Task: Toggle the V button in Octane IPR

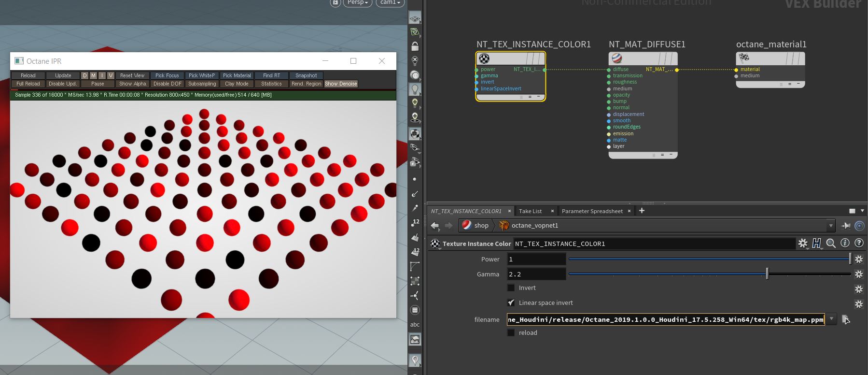Action: (x=111, y=75)
